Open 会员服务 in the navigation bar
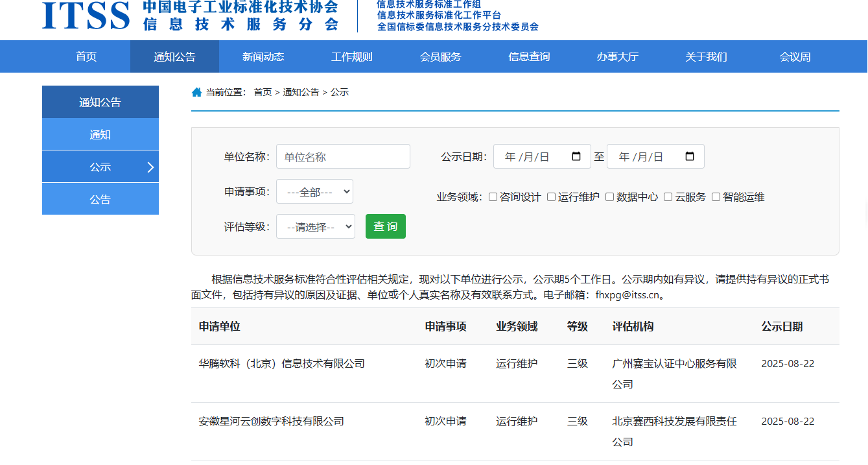 click(x=440, y=56)
